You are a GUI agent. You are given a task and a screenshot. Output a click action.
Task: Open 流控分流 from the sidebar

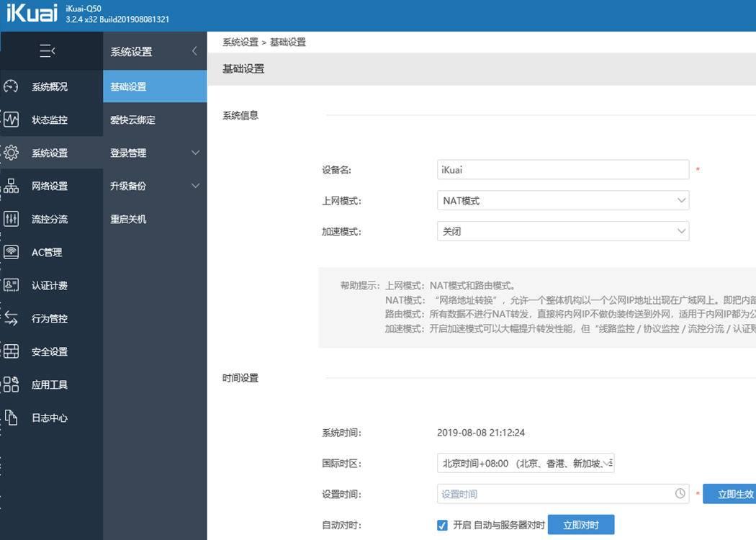(50, 218)
